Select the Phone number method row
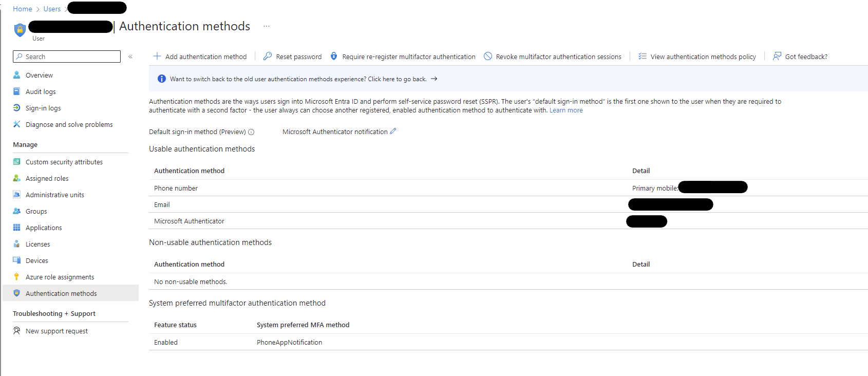Viewport: 868px width, 376px height. click(x=508, y=188)
